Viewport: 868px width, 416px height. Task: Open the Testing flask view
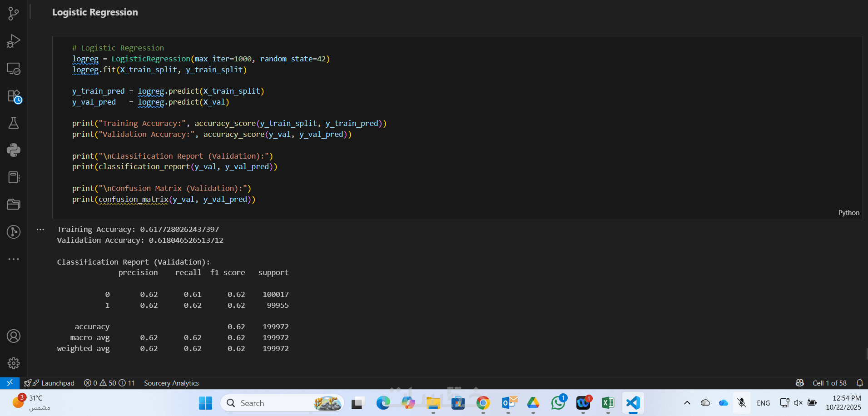[x=14, y=123]
